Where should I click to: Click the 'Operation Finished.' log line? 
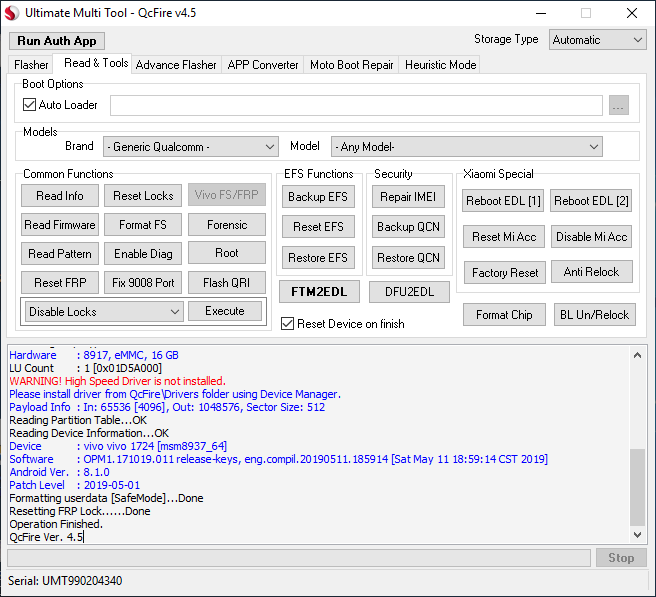tap(56, 524)
